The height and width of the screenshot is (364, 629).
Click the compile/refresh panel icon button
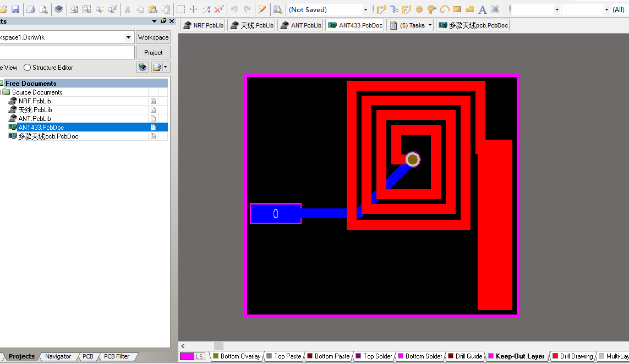(143, 67)
